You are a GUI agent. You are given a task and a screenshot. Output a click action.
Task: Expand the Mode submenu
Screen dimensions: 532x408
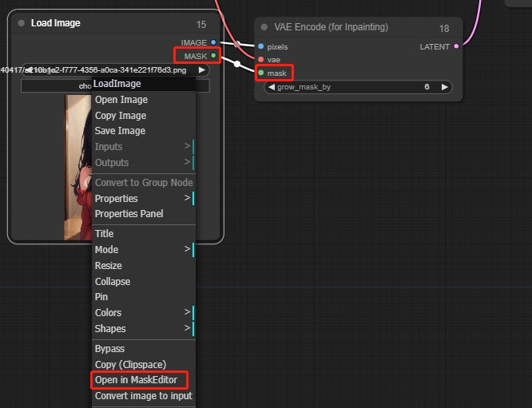(x=144, y=250)
